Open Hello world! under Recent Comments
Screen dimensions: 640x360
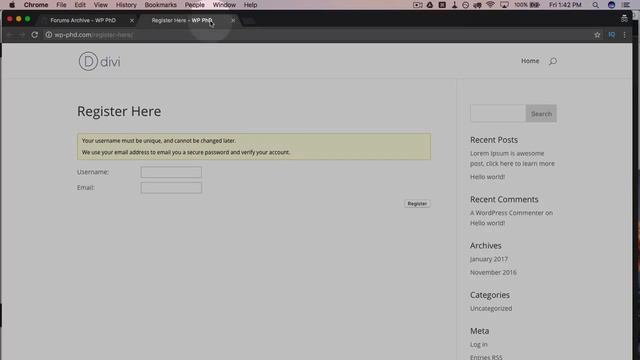click(487, 223)
